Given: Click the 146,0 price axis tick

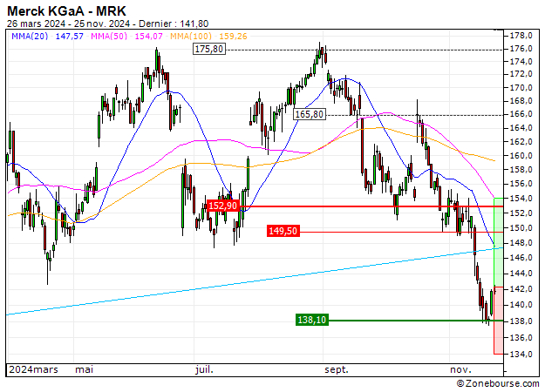Looking at the screenshot, I should [521, 258].
